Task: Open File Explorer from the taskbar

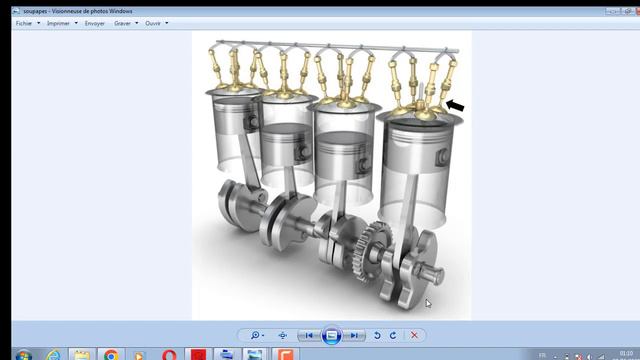Action: (x=82, y=355)
